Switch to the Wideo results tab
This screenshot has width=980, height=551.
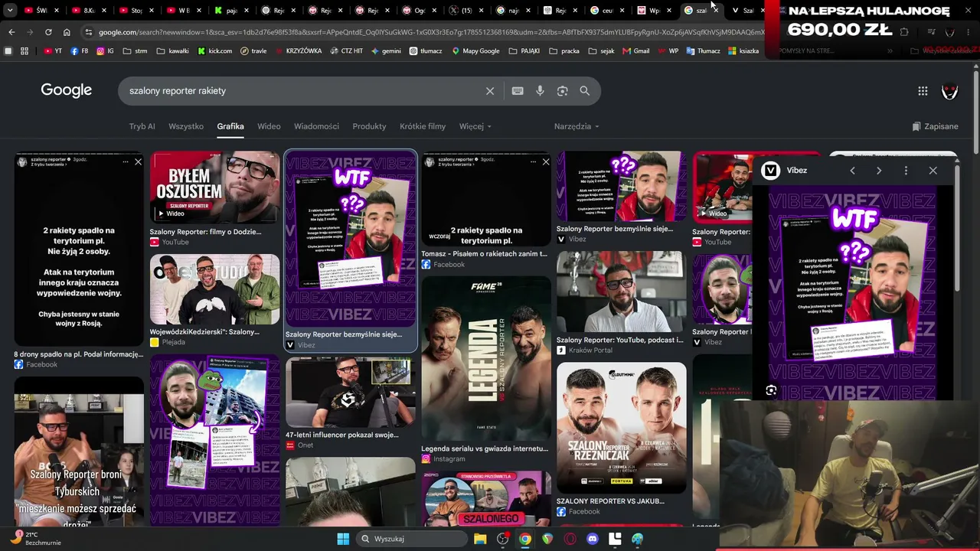[x=269, y=126]
